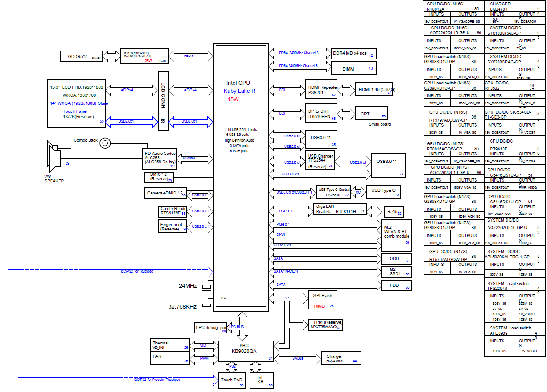The width and height of the screenshot is (547, 392).
Task: Select the USB Charger TPS2544 block
Action: (x=320, y=160)
